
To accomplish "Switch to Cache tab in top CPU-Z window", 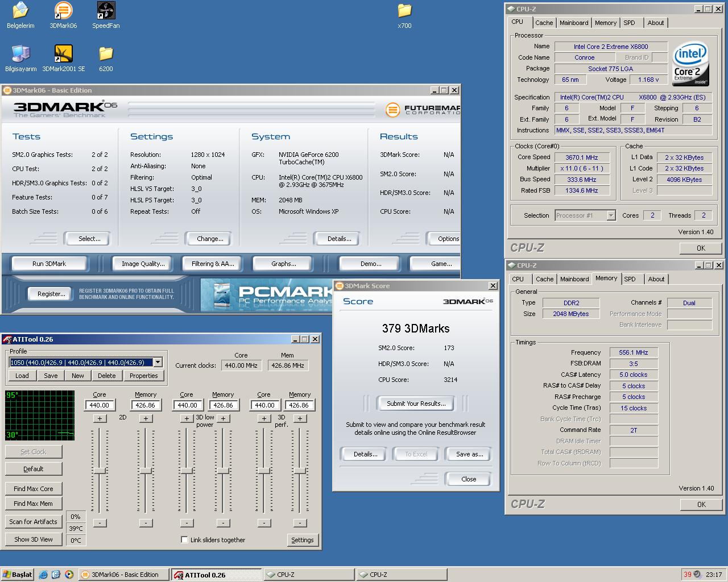I will click(544, 23).
